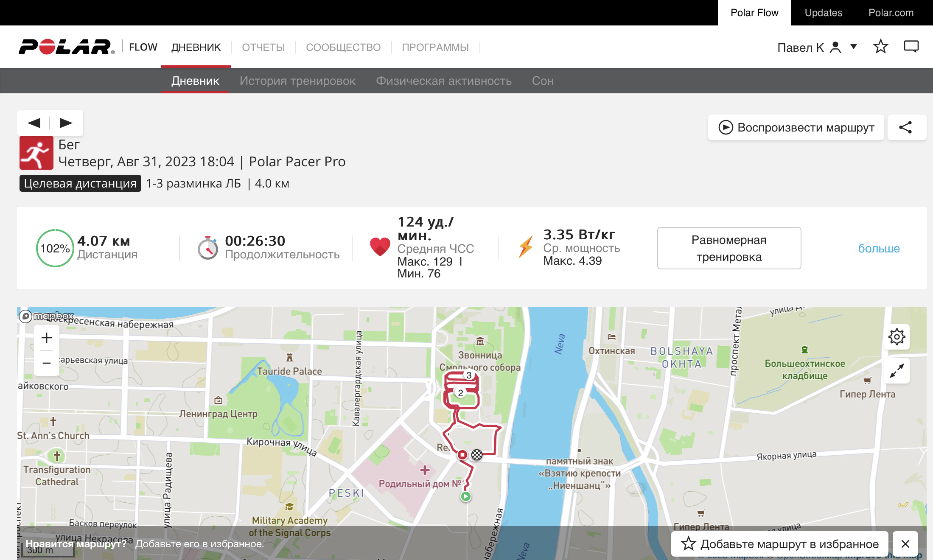Open the Сообщество menu
Viewport: 933px width, 560px height.
click(x=344, y=47)
